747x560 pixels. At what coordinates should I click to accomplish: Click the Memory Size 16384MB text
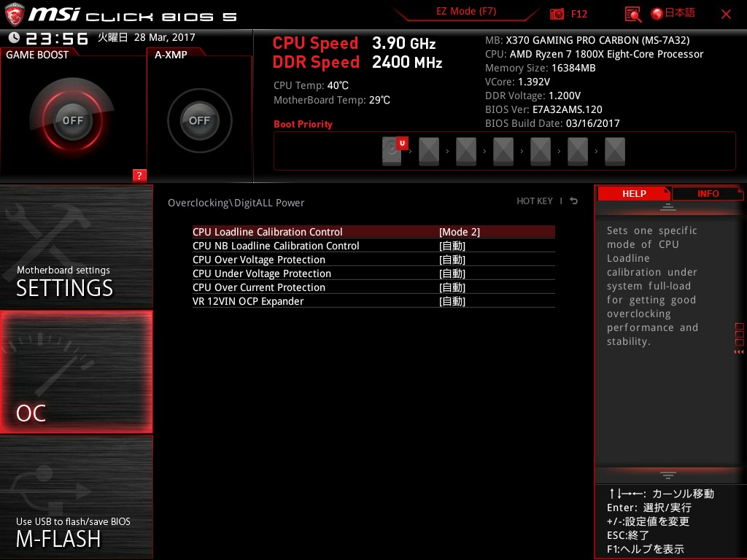coord(541,68)
